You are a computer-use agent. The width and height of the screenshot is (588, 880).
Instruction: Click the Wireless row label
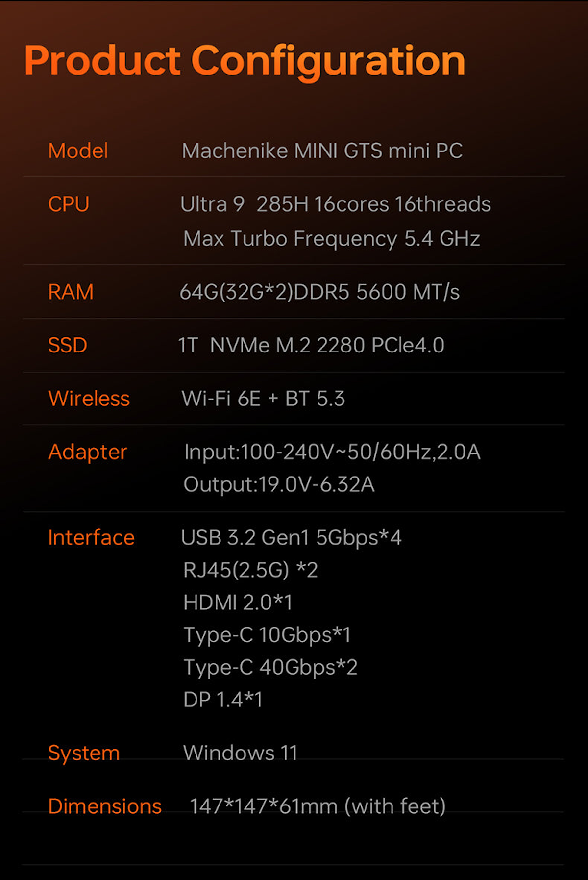coord(89,398)
